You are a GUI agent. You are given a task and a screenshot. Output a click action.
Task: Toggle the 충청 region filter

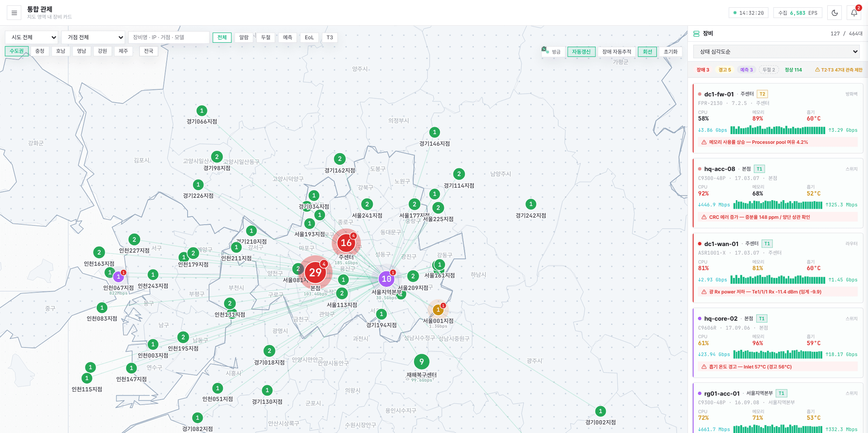point(40,51)
